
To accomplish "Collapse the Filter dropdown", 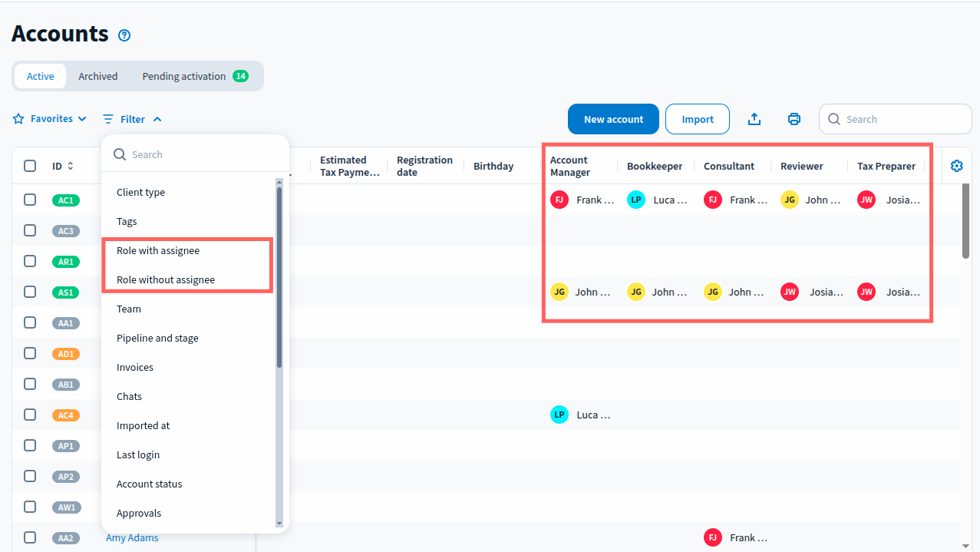I will tap(132, 119).
